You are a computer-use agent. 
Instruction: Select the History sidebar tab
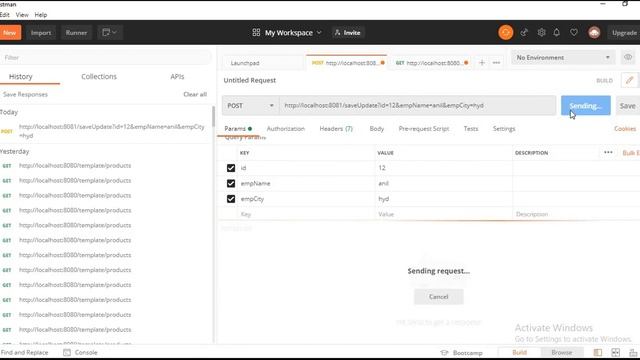coord(20,76)
